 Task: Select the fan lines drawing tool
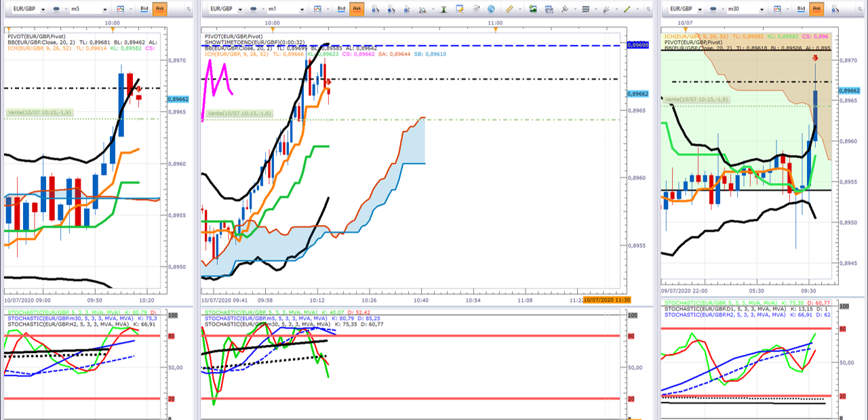click(606, 9)
